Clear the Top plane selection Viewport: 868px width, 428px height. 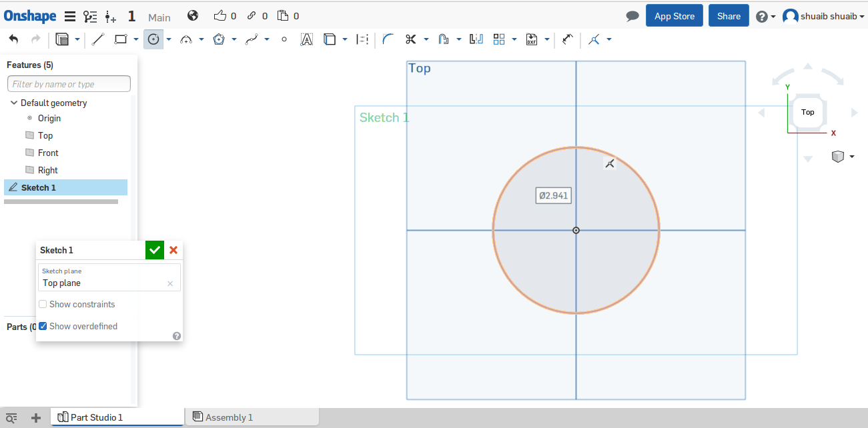(170, 283)
